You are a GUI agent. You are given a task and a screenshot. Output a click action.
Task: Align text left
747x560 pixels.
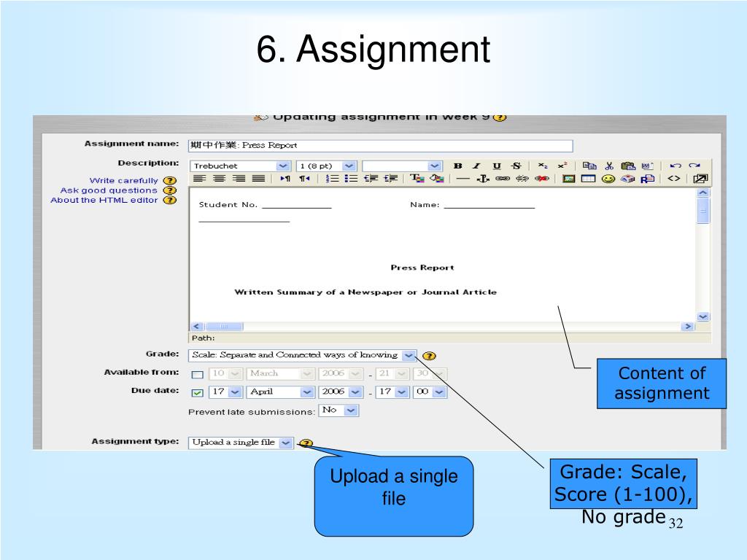pos(200,179)
